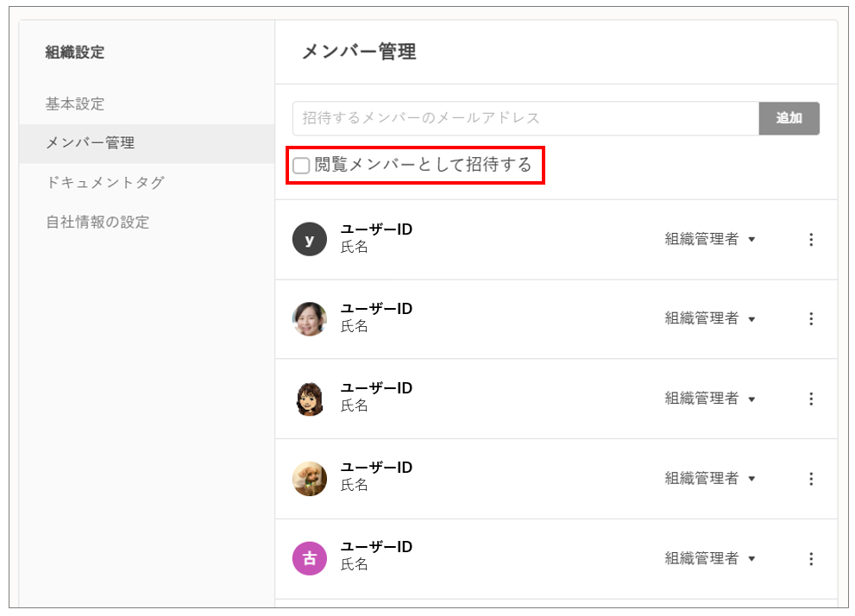Click the second member's photo avatar
The height and width of the screenshot is (616, 855).
[x=310, y=319]
